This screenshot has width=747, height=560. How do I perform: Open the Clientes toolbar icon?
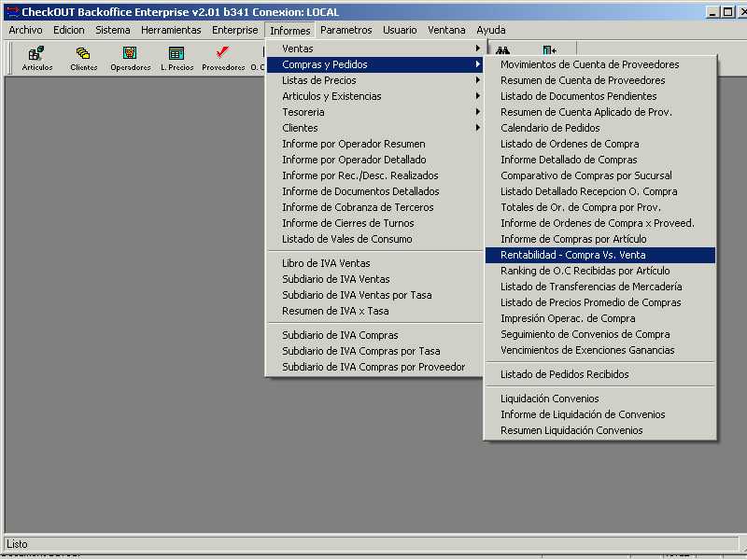pyautogui.click(x=83, y=58)
